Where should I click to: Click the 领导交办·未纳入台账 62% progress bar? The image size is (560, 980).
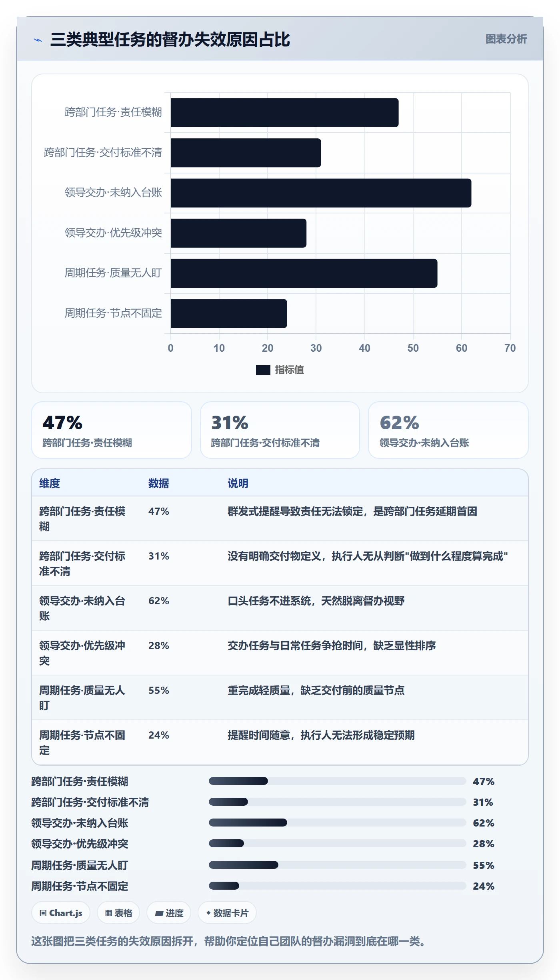tap(338, 823)
